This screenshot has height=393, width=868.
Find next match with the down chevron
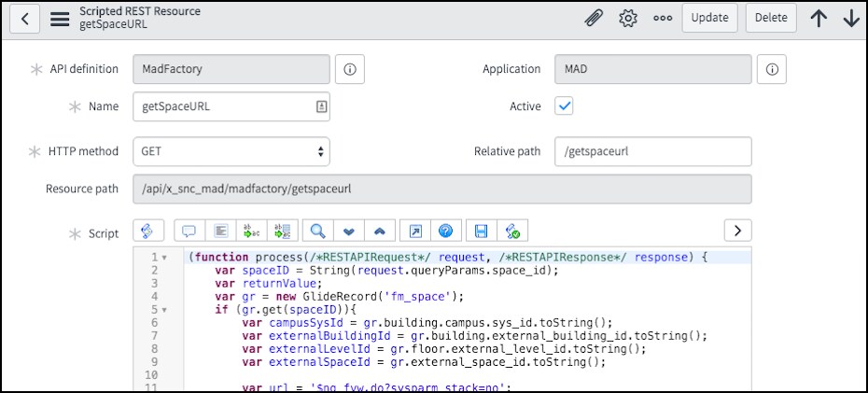(349, 231)
